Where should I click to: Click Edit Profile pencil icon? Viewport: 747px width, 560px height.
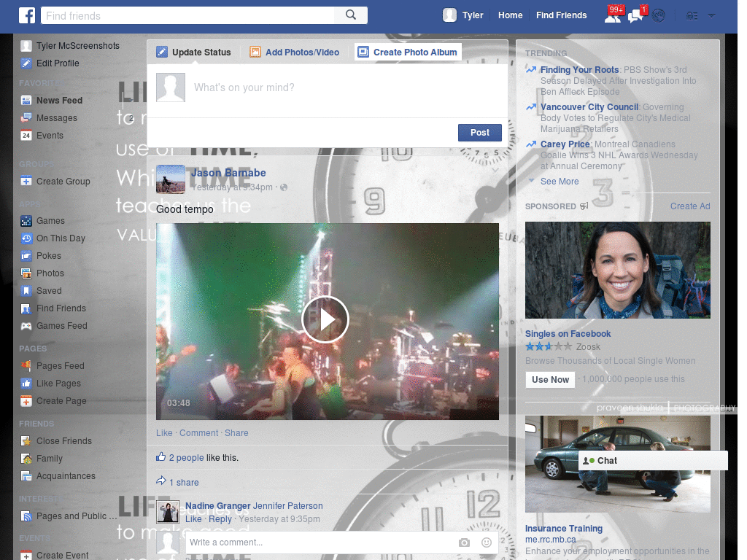pos(26,63)
